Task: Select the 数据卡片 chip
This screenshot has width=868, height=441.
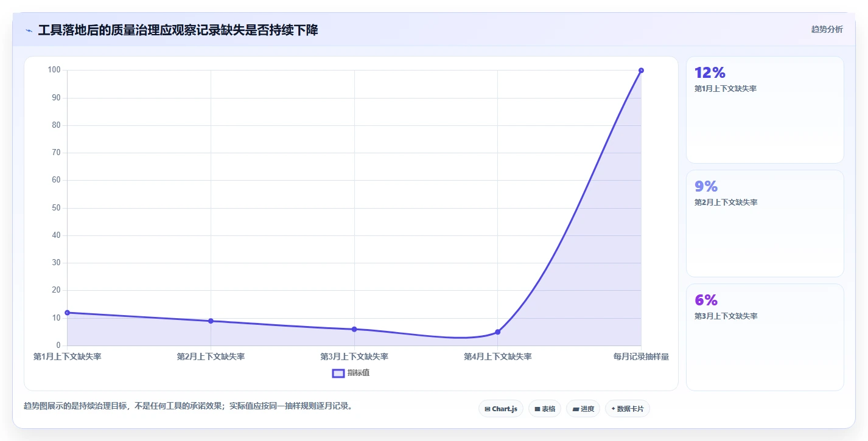Action: pyautogui.click(x=628, y=409)
